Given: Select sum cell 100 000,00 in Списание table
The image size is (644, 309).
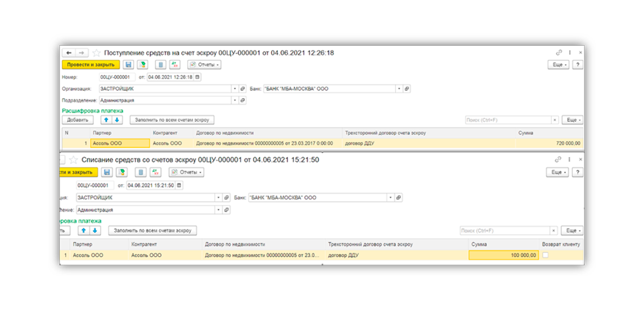Looking at the screenshot, I should (x=504, y=255).
